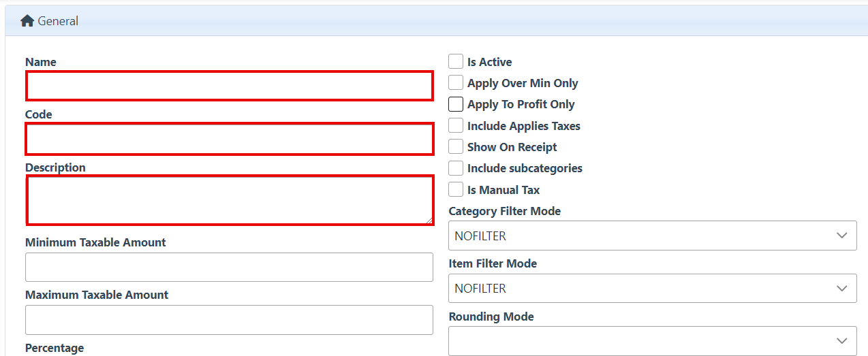Viewport: 868px width, 356px height.
Task: Click the Description textarea resize handle
Action: point(429,220)
